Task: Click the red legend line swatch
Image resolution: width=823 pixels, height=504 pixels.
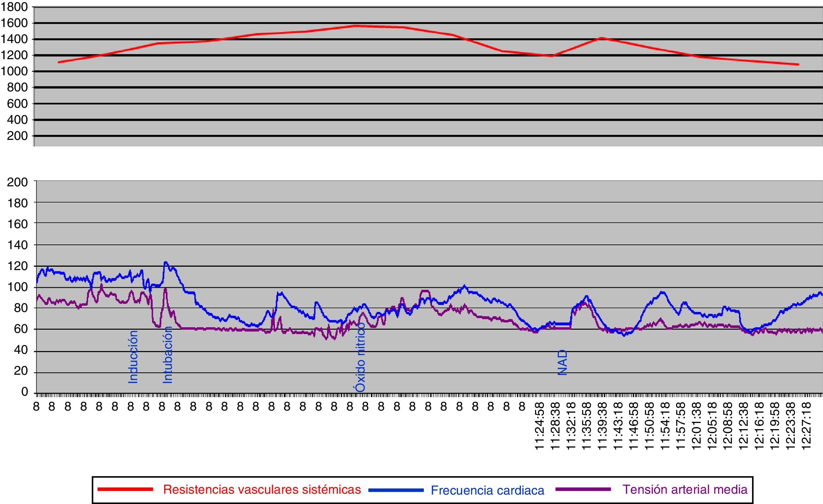Action: pos(125,489)
